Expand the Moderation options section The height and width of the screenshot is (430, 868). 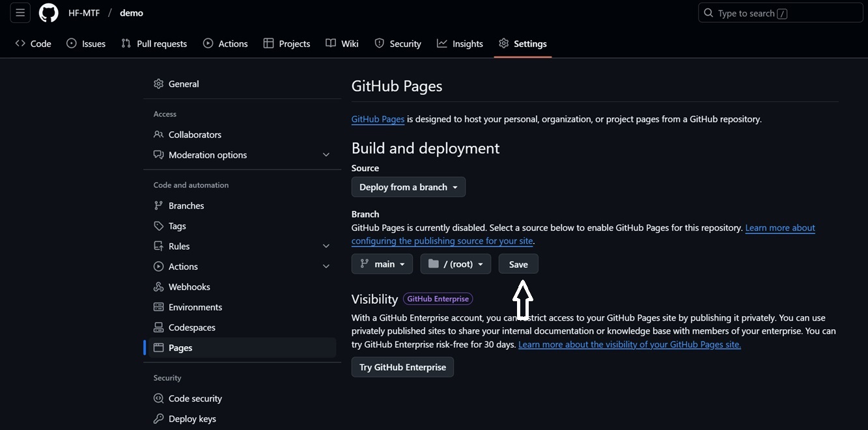pos(326,155)
